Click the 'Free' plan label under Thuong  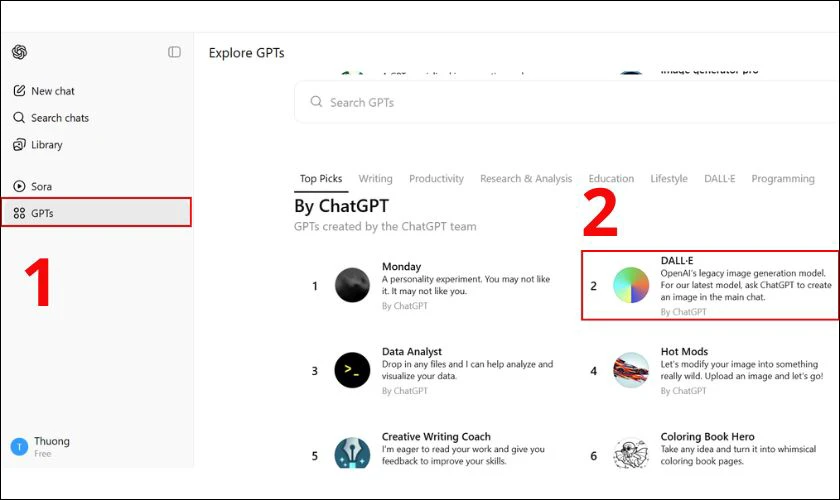click(x=43, y=453)
